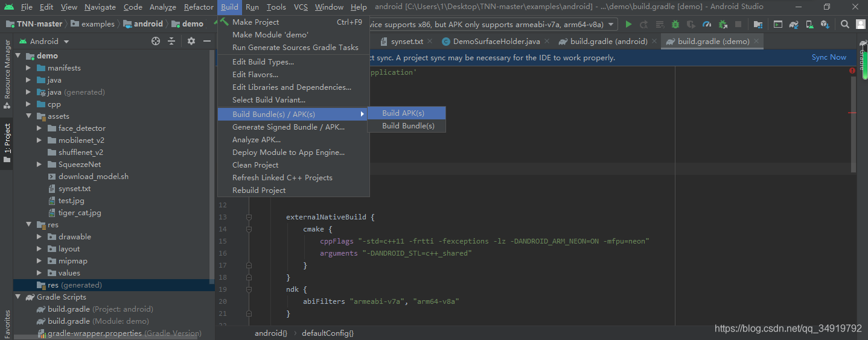Open Project panel settings gear
The image size is (868, 340).
point(191,41)
